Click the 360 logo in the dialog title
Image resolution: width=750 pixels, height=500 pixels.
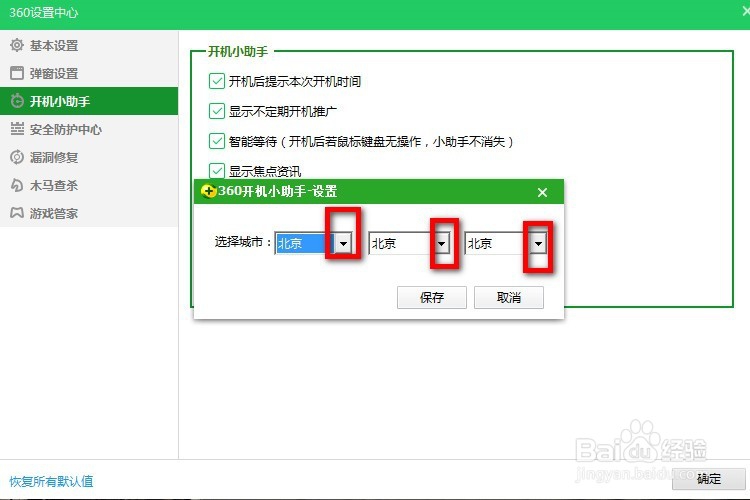coord(209,191)
